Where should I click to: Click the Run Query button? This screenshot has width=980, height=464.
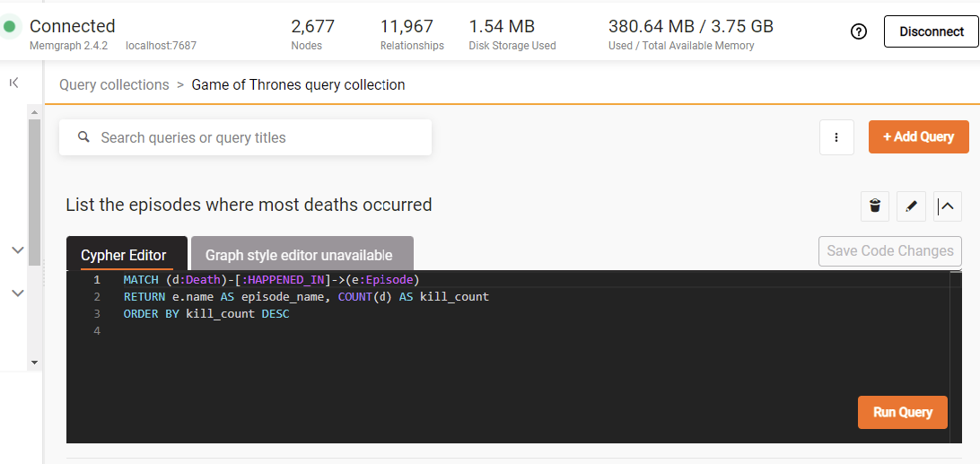(x=903, y=412)
